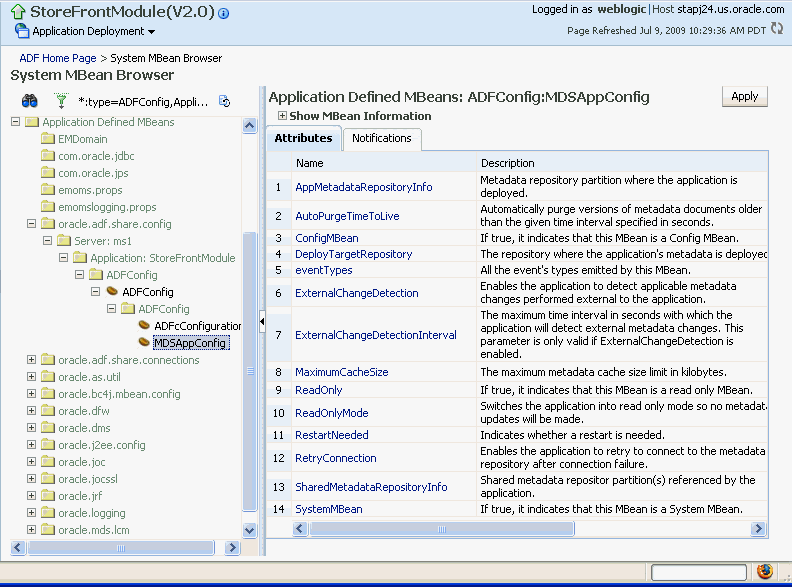Collapse the Server: ms1 node
The image size is (792, 587).
(x=47, y=240)
